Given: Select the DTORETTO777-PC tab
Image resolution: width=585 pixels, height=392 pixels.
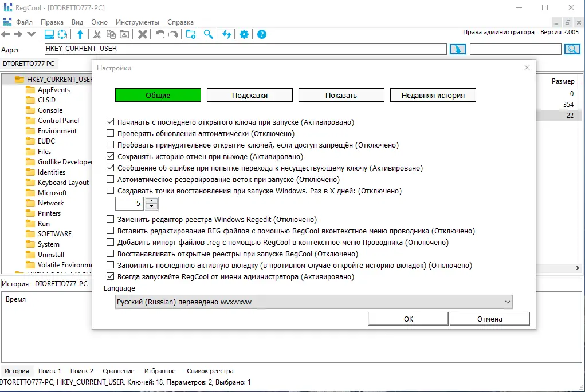Looking at the screenshot, I should coord(28,64).
